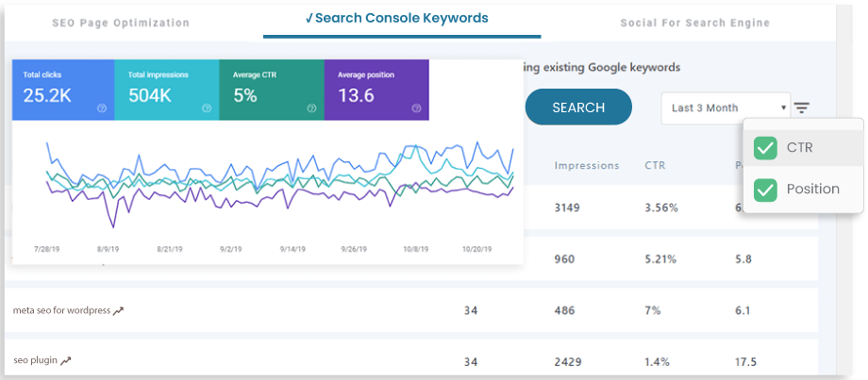The width and height of the screenshot is (868, 380).
Task: Expand the 'Last 3 Month' period dropdown
Action: [x=726, y=107]
